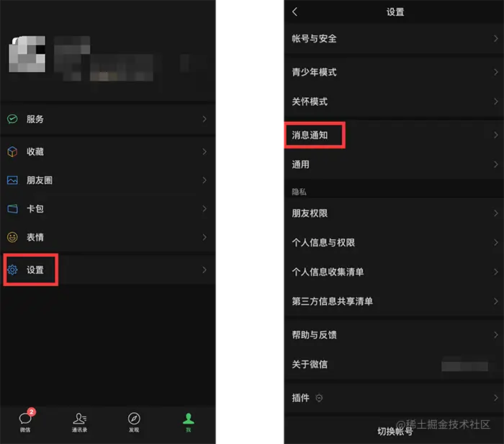Switch to the 微信 chats tab
This screenshot has width=504, height=444.
tap(25, 421)
